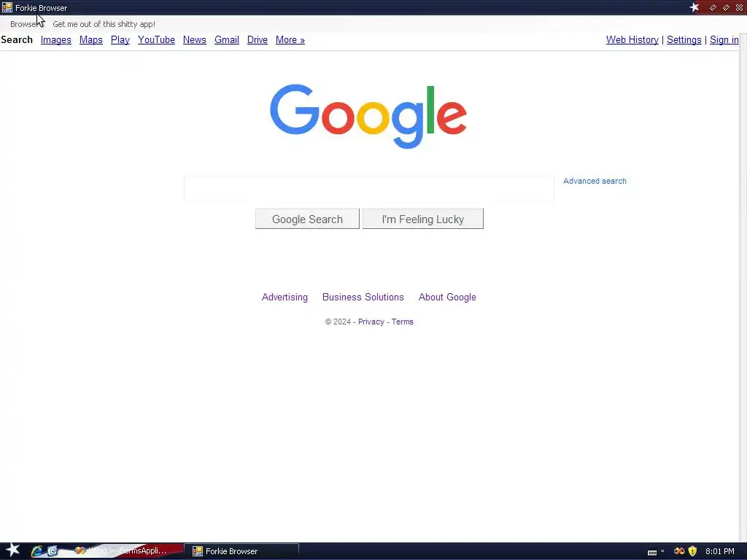Click the keyboard icon in system tray

point(652,552)
